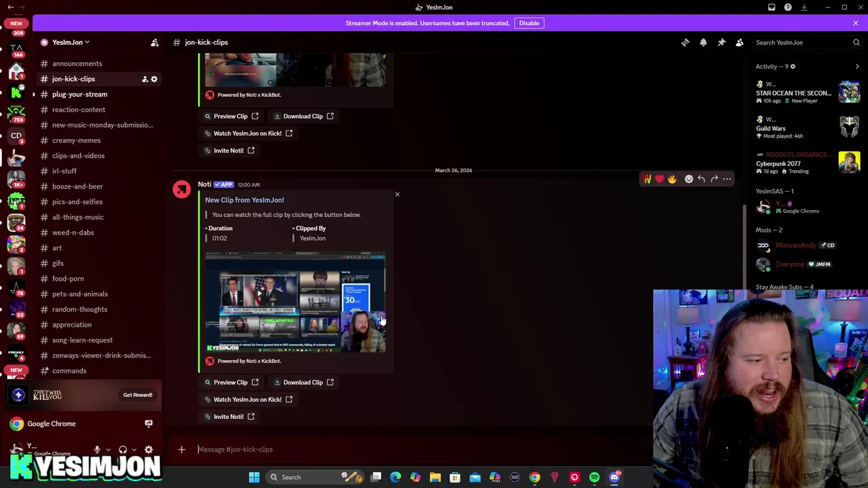Screen dimensions: 868x488
Task: Open Spotify from taskbar
Action: tap(594, 477)
